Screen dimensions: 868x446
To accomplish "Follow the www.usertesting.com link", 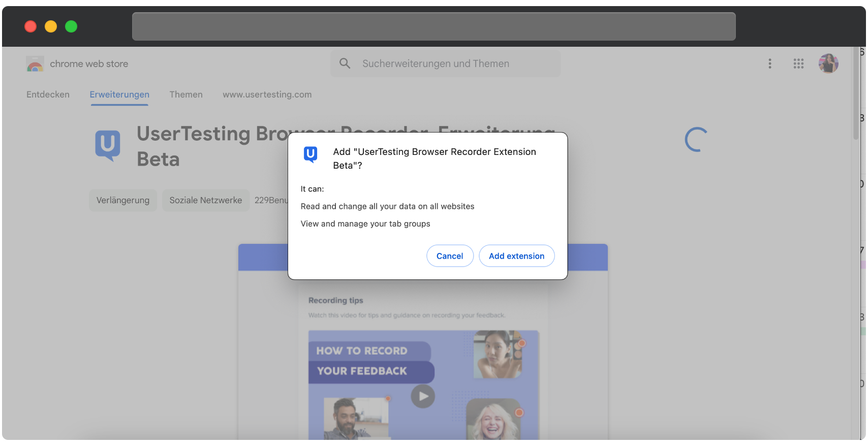I will coord(267,94).
